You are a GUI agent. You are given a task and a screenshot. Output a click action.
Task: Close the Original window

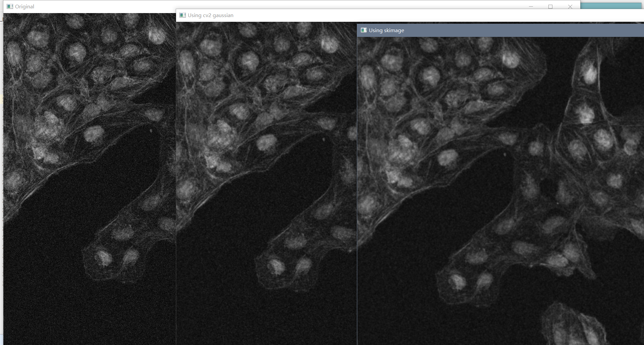click(570, 6)
